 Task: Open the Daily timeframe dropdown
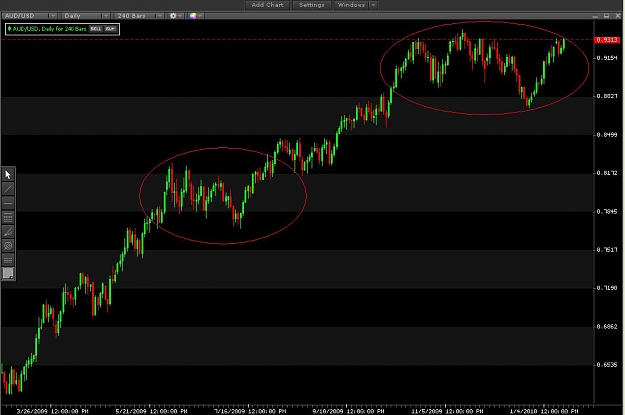85,16
